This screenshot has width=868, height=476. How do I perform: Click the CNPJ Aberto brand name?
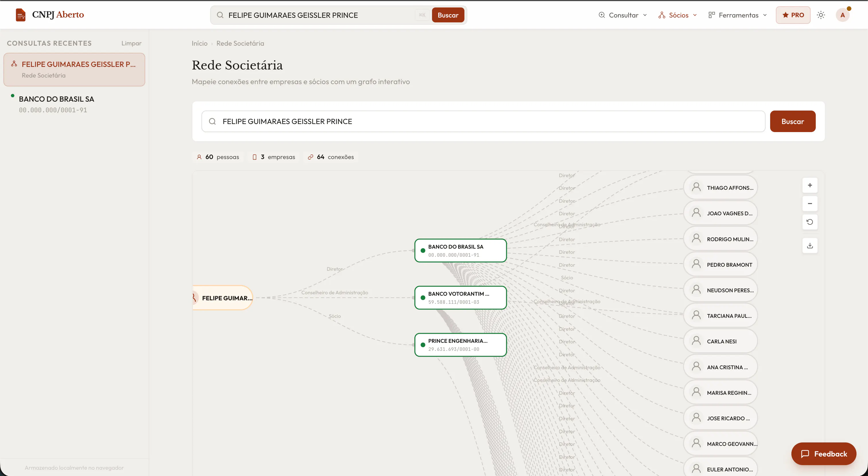coord(58,14)
